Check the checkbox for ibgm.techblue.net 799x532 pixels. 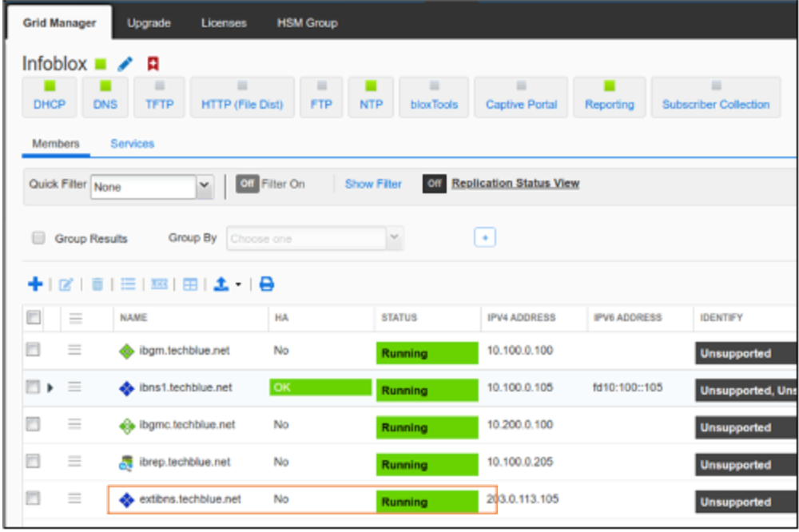tap(33, 349)
